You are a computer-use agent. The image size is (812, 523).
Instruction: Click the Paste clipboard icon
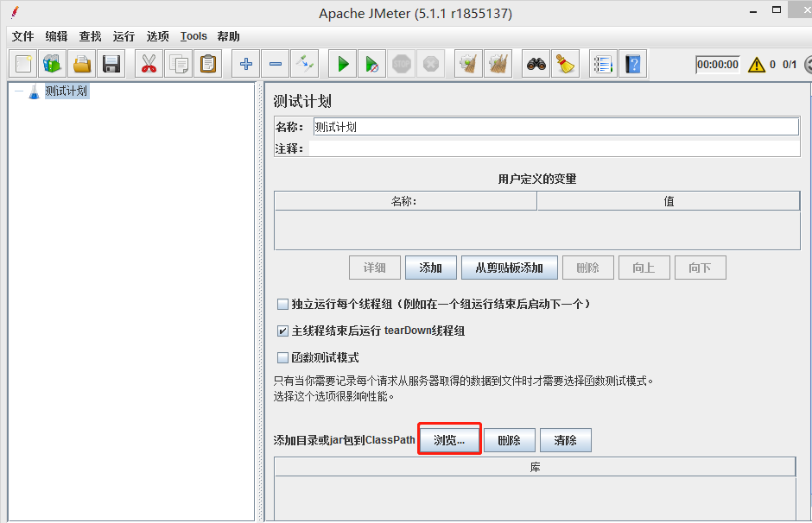[208, 64]
